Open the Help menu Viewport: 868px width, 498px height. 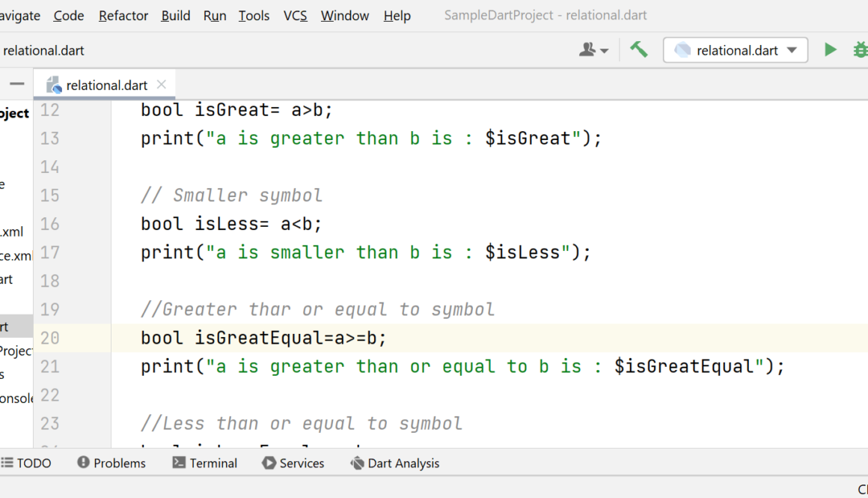pos(397,16)
